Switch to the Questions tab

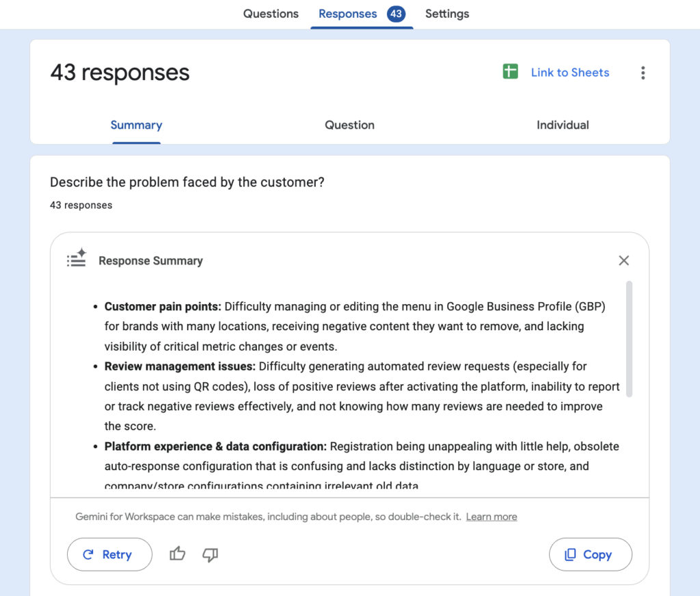[x=271, y=14]
